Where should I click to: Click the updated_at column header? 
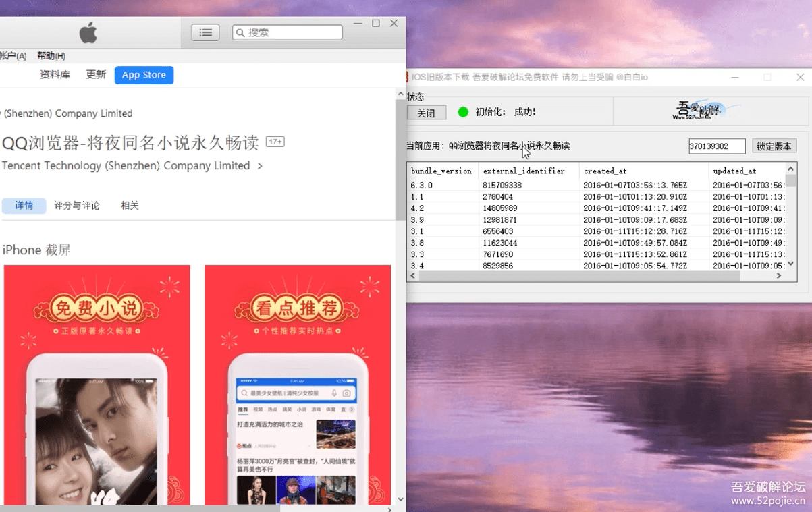tap(747, 171)
